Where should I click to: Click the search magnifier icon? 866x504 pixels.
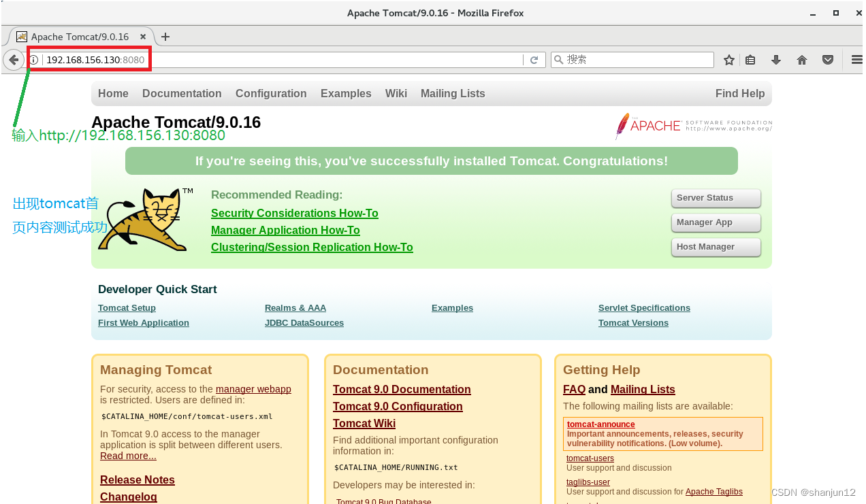point(558,60)
